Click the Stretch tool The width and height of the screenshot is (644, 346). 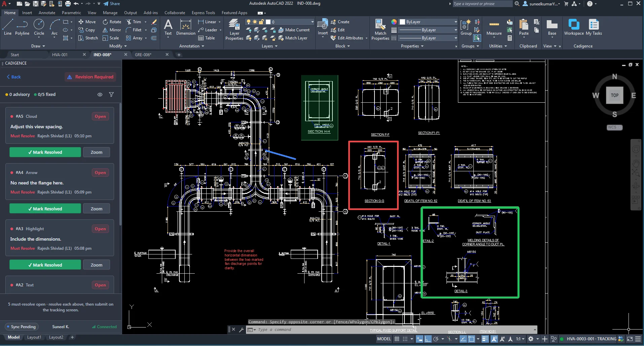point(88,38)
